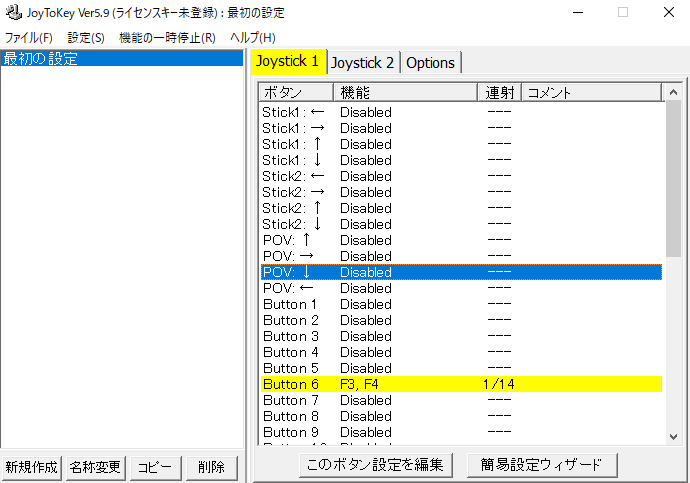The image size is (690, 483).
Task: Select the Stick2: ↓ row
Action: coord(461,224)
